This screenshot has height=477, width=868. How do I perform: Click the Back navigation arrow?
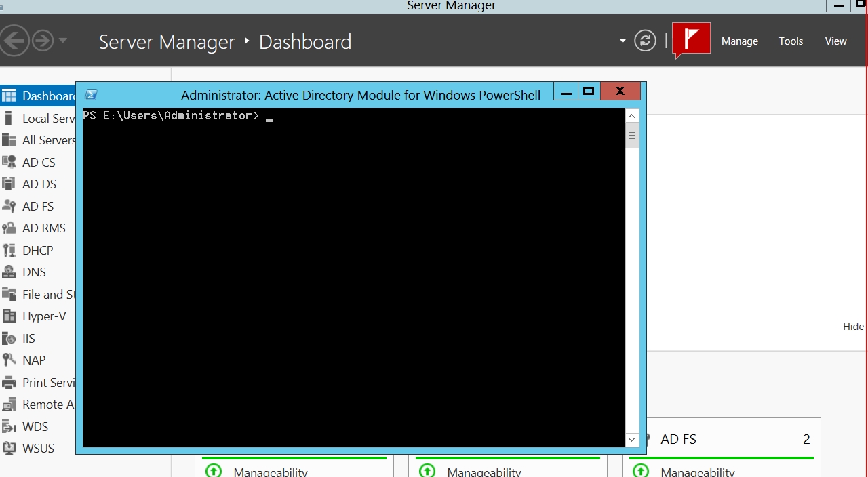click(14, 41)
